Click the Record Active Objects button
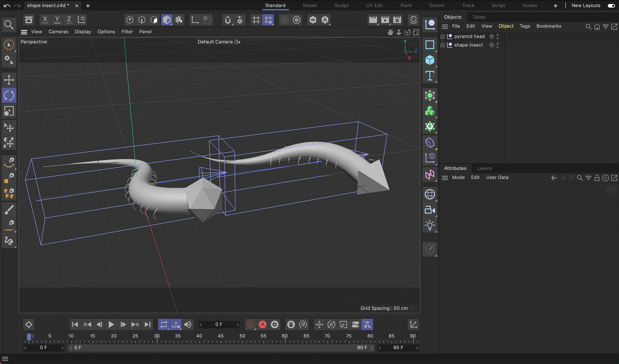This screenshot has width=619, height=364. pos(251,325)
